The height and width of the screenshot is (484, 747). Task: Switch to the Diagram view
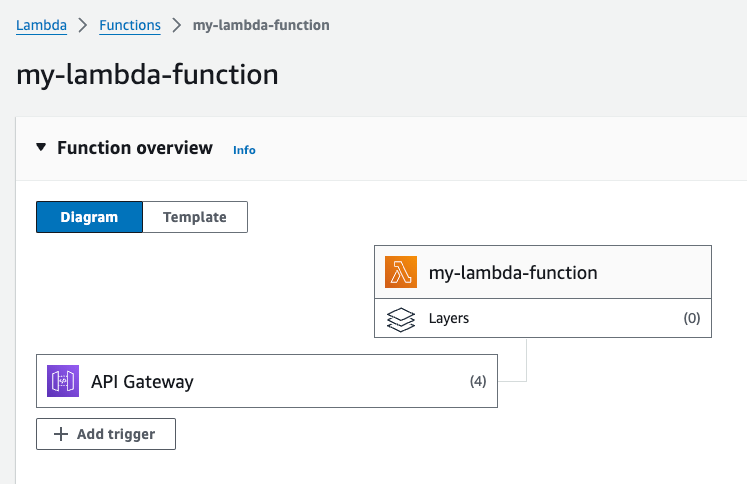tap(89, 217)
